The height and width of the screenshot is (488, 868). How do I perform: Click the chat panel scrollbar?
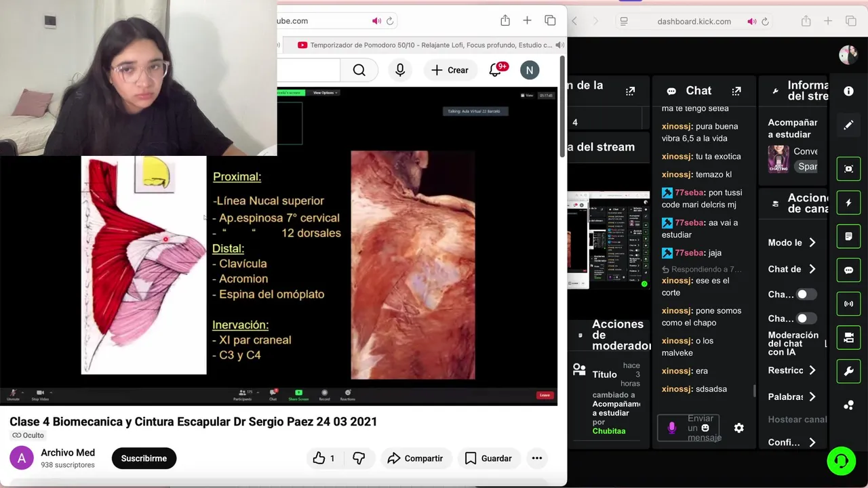pos(754,391)
